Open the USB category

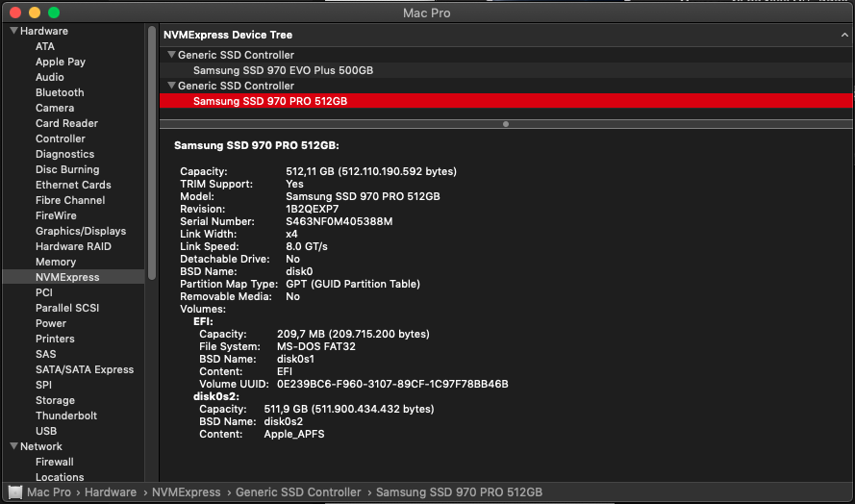tap(46, 431)
